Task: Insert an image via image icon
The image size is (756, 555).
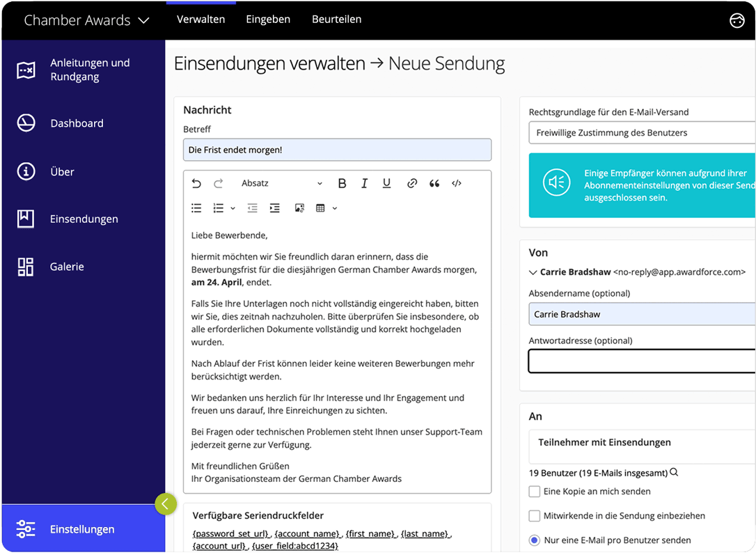Action: pos(299,208)
